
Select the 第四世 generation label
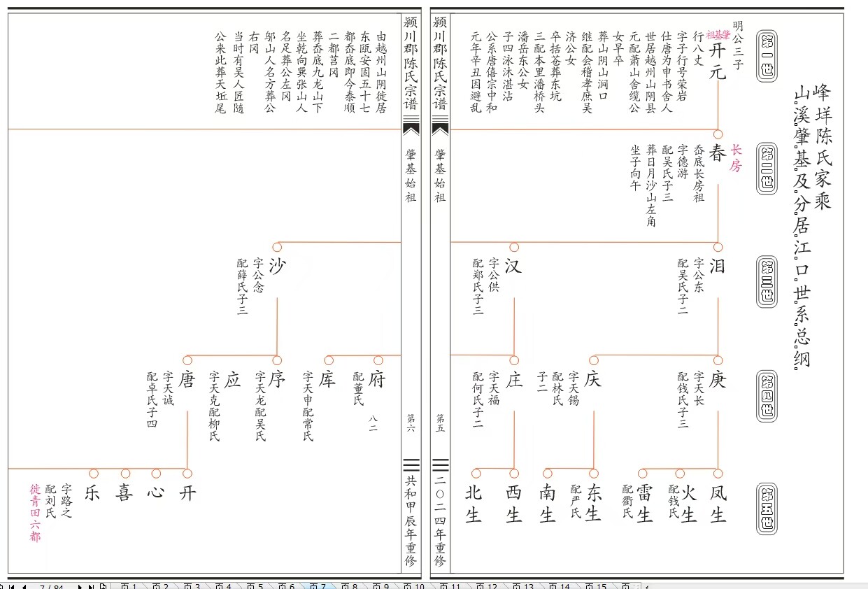(767, 397)
